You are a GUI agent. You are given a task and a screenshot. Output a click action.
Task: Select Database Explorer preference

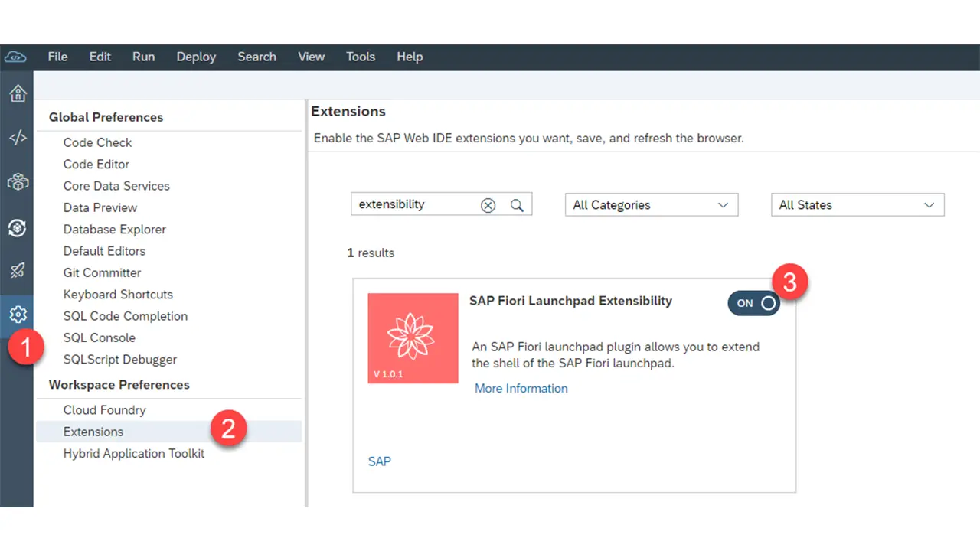tap(115, 229)
